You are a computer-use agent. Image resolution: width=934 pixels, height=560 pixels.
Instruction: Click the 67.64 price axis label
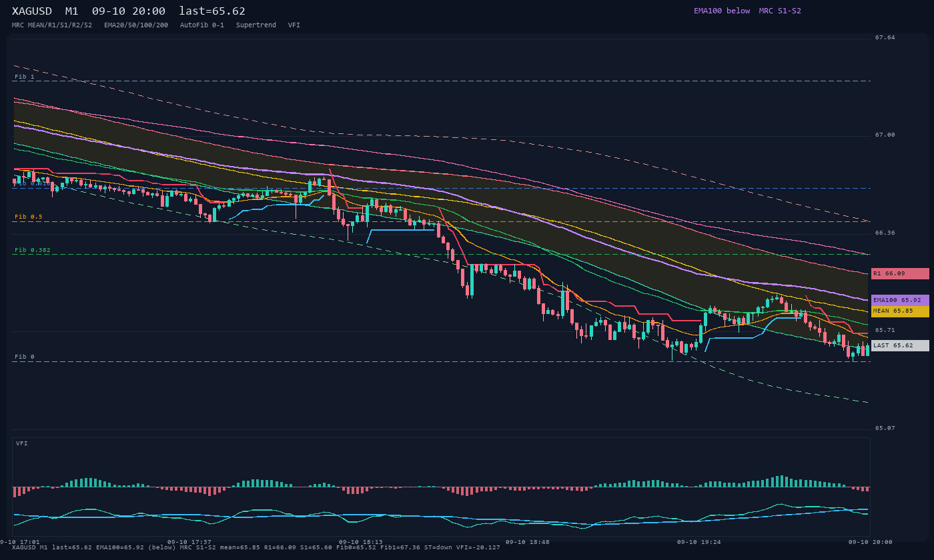885,37
